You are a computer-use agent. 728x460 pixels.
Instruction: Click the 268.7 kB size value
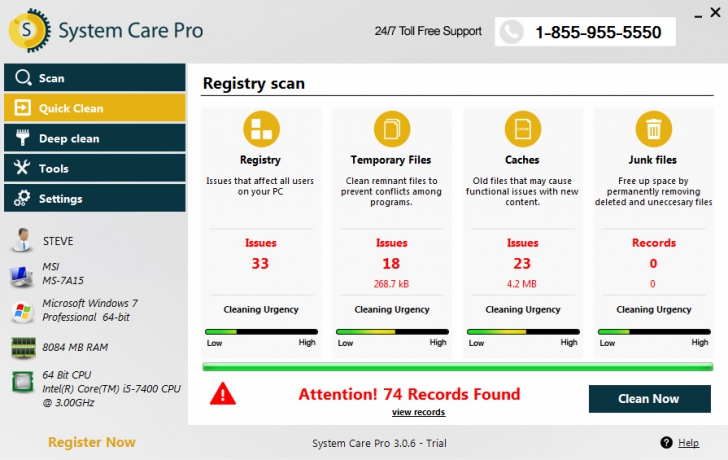click(x=391, y=284)
